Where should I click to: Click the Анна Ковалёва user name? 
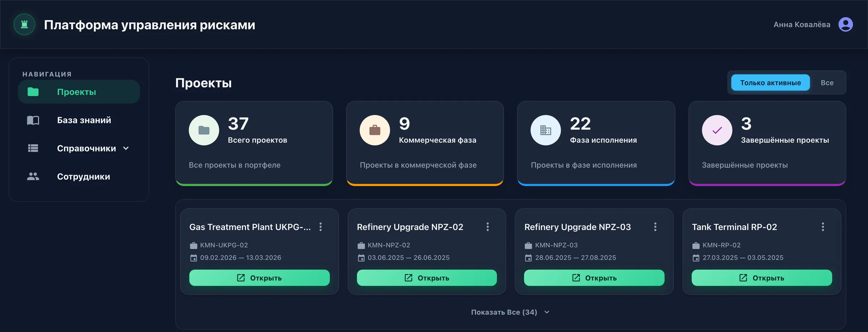[x=802, y=25]
